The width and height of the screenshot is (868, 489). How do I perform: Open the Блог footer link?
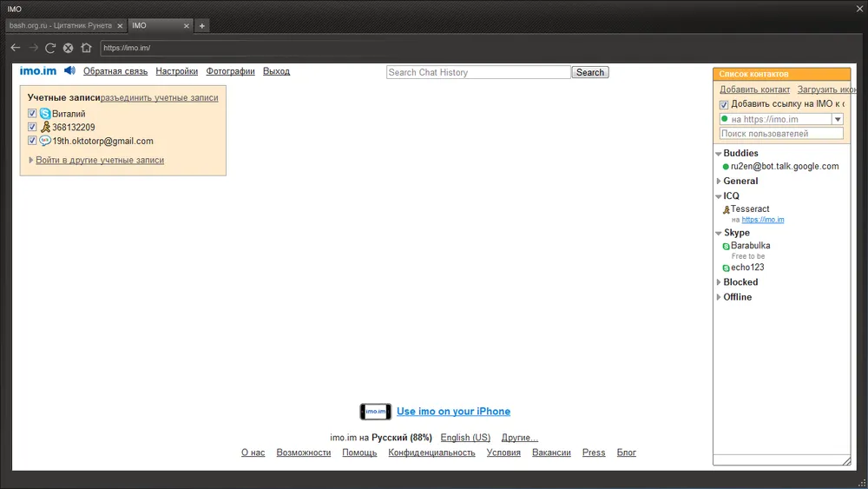point(627,453)
